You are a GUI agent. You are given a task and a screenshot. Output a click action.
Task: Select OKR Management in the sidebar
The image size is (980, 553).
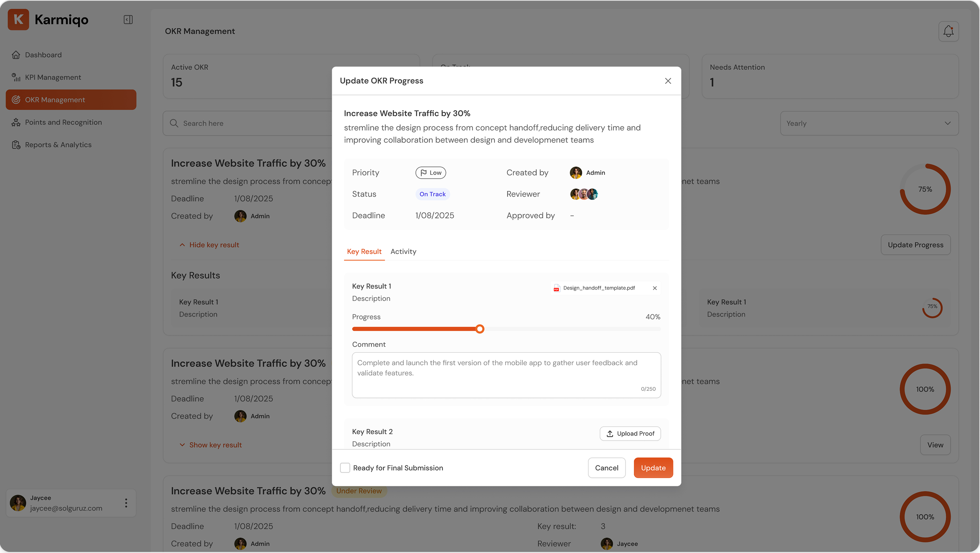71,100
